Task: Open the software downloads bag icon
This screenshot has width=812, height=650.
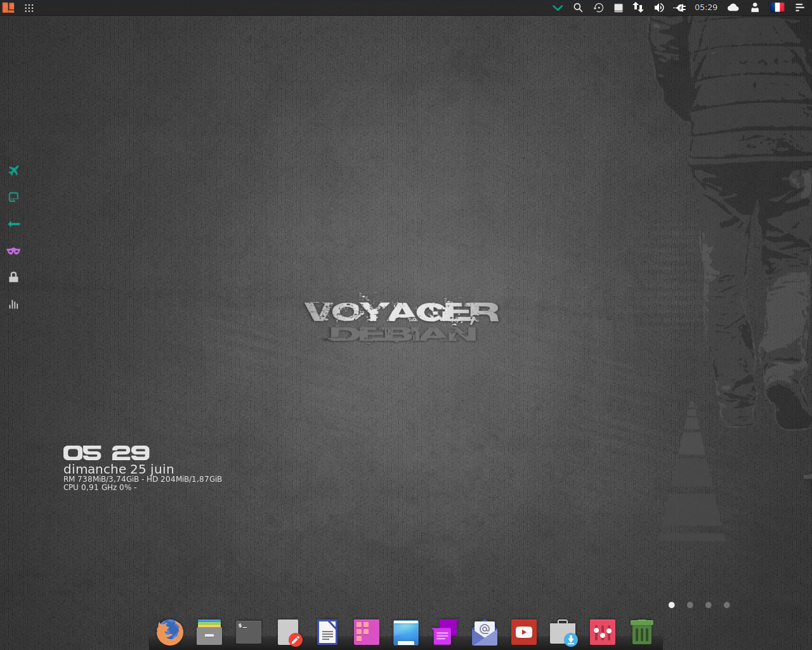Action: click(563, 632)
